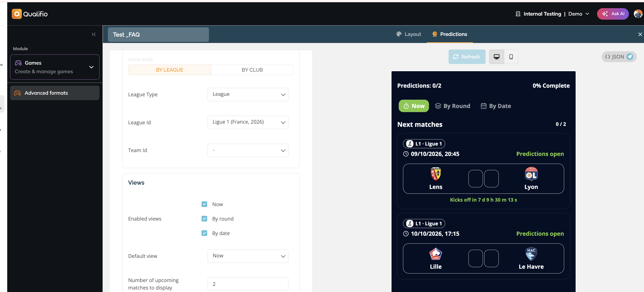This screenshot has width=644, height=292.
Task: Uncheck the Now enabled view
Action: pos(204,204)
